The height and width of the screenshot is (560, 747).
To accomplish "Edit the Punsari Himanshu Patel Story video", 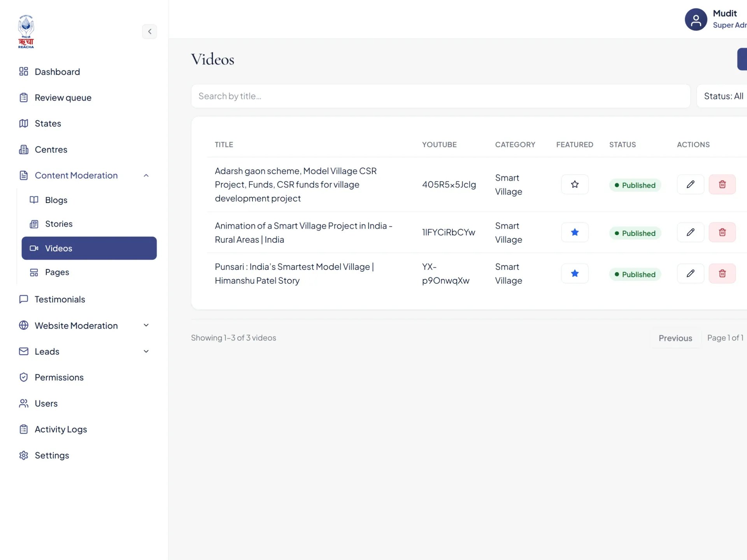I will (x=691, y=273).
